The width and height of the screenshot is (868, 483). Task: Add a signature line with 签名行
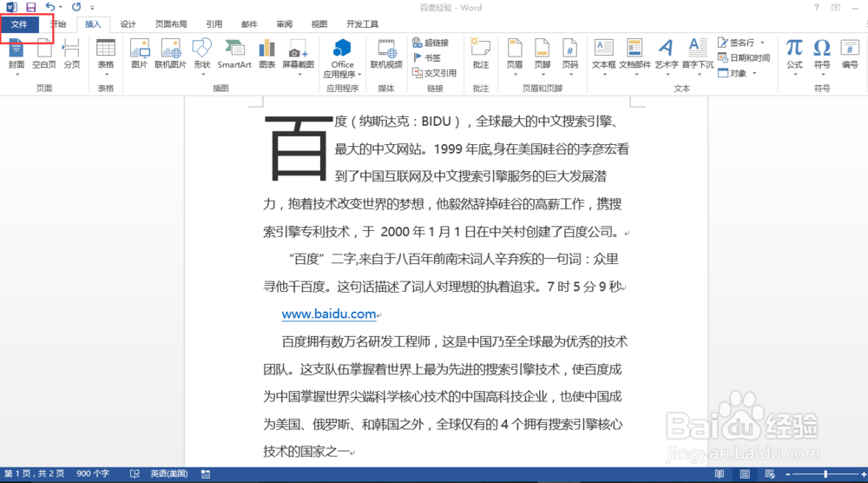pos(736,43)
